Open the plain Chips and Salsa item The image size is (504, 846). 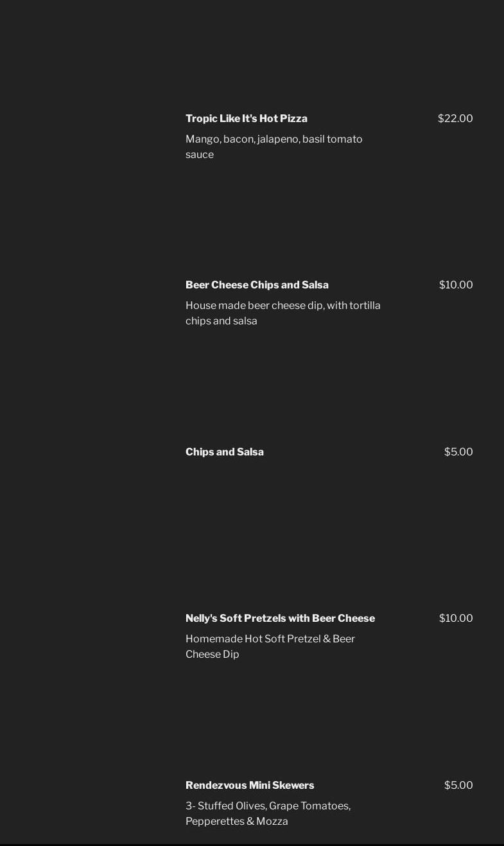(x=224, y=452)
